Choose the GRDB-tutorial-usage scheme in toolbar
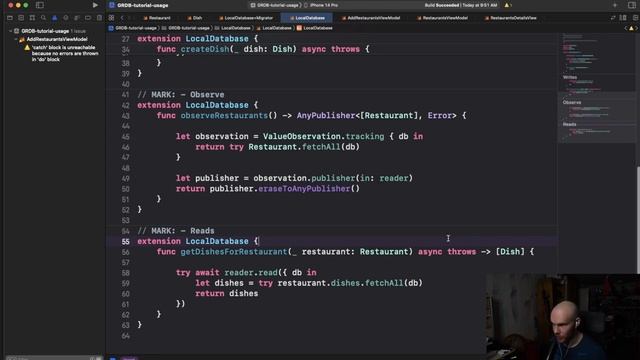 pos(274,5)
